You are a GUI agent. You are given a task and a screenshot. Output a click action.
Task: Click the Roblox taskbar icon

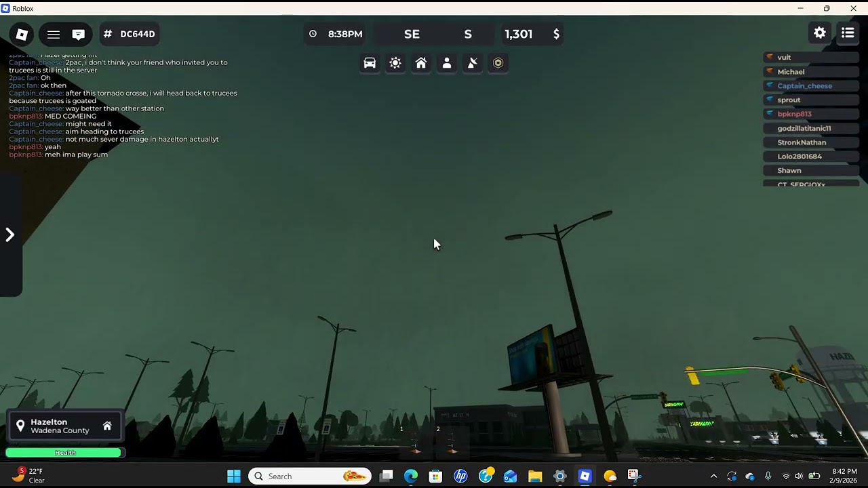pyautogui.click(x=585, y=476)
